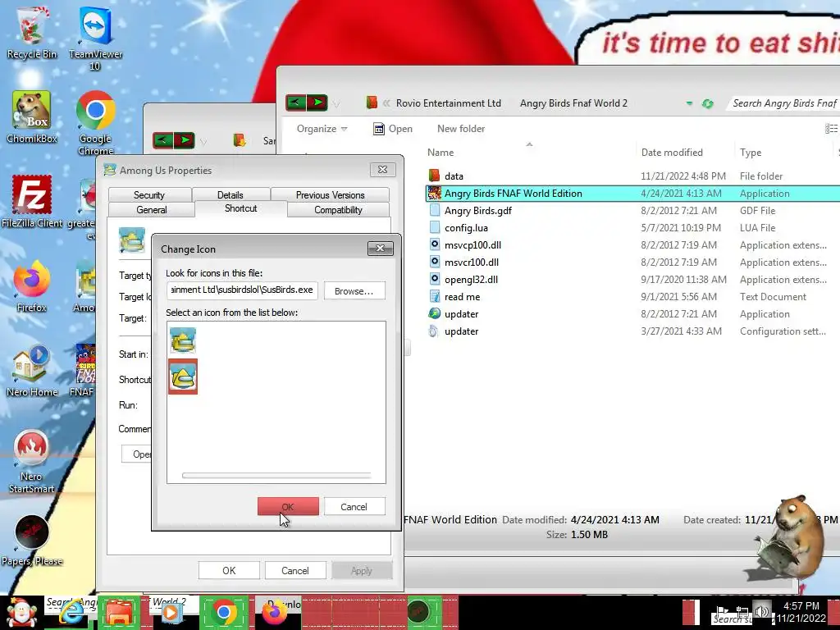Open the Organize menu
This screenshot has width=840, height=630.
pos(322,129)
